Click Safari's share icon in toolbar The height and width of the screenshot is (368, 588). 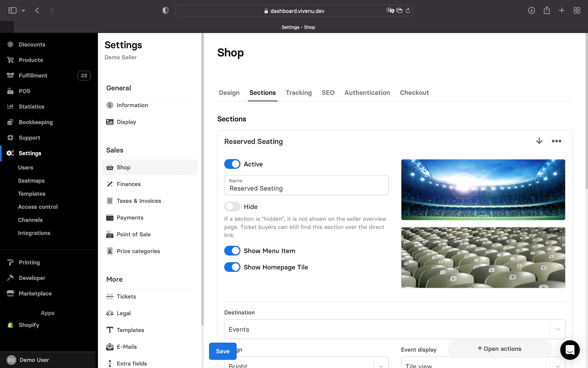[547, 10]
